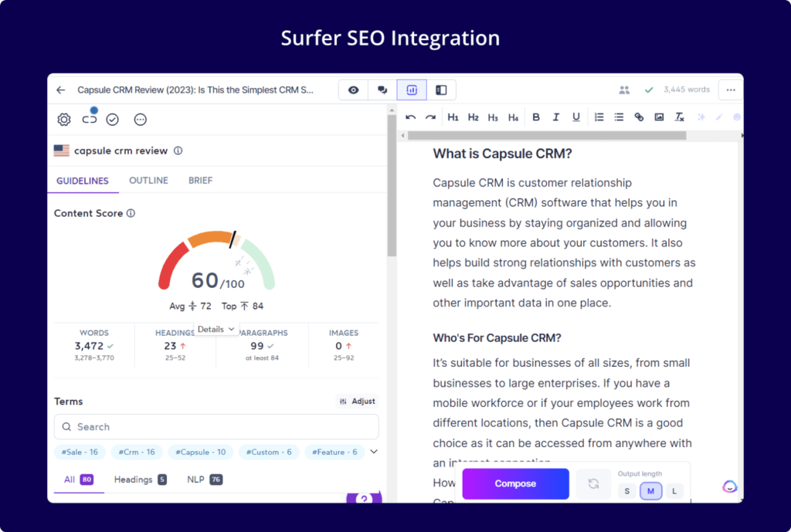Switch to the GUIDELINES tab
Screen dimensions: 791x532
click(82, 181)
